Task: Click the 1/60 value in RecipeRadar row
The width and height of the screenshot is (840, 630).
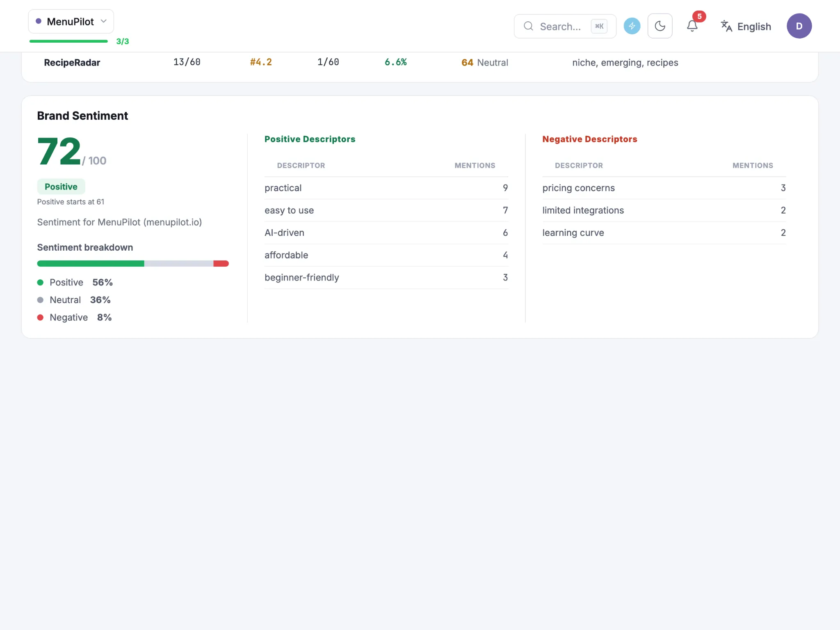Action: tap(328, 62)
